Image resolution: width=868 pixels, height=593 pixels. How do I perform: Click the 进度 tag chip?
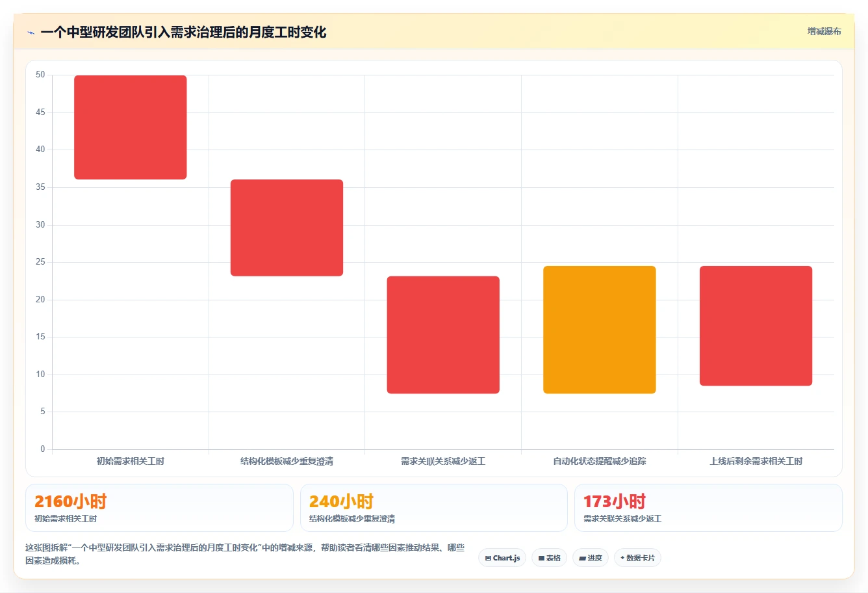pos(591,558)
